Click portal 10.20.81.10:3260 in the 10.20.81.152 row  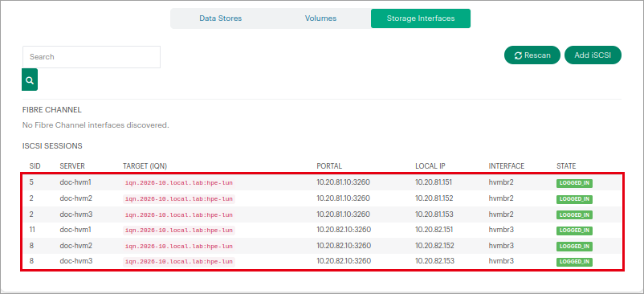pos(344,198)
